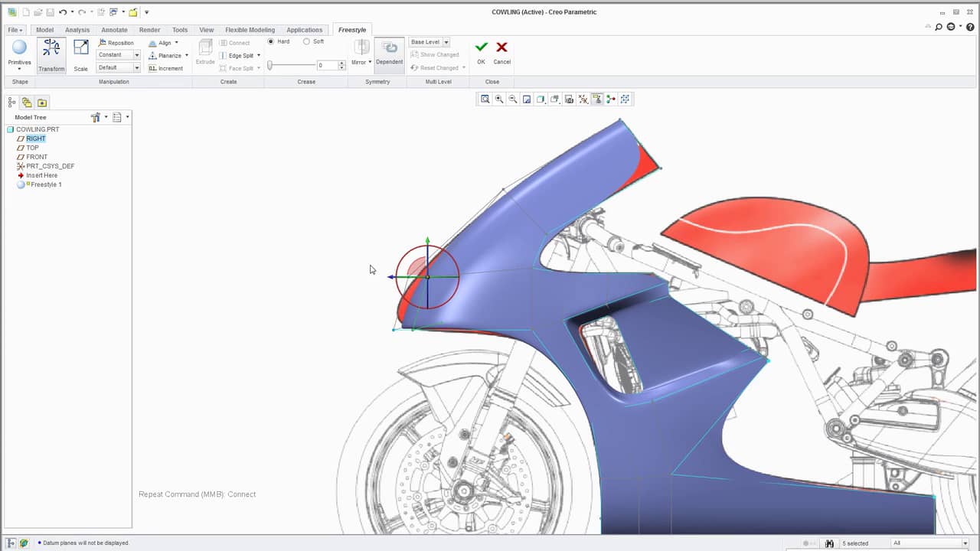Switch to the Flexible Modeling tab
Image resolution: width=980 pixels, height=551 pixels.
[x=250, y=30]
